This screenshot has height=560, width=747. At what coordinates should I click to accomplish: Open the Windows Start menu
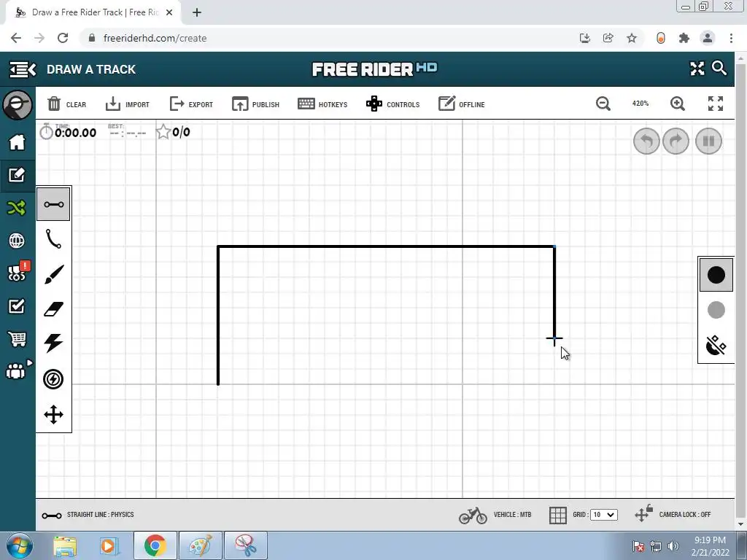(x=20, y=545)
